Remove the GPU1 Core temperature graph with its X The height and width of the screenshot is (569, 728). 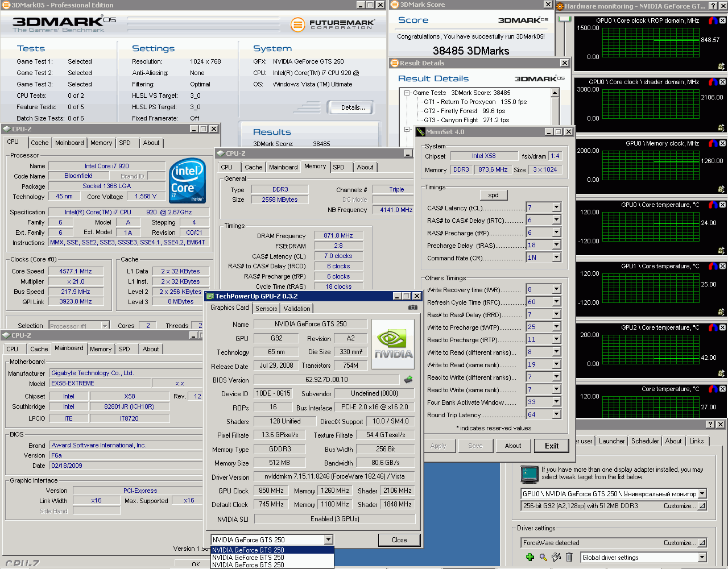click(x=722, y=266)
